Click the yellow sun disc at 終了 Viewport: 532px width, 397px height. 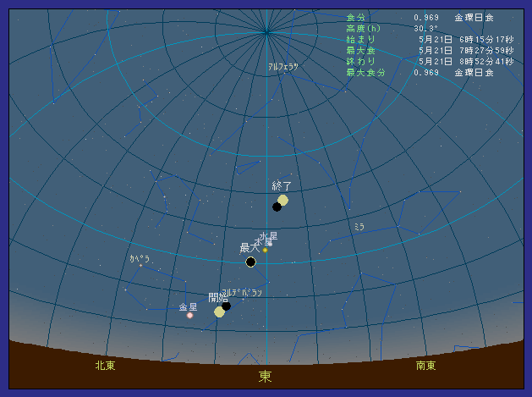[x=283, y=200]
